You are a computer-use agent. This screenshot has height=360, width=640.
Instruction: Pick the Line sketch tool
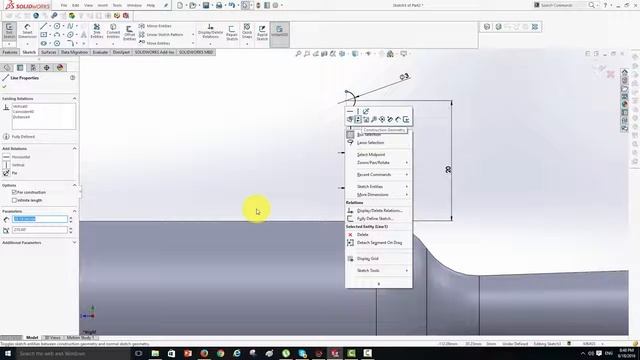coord(44,26)
